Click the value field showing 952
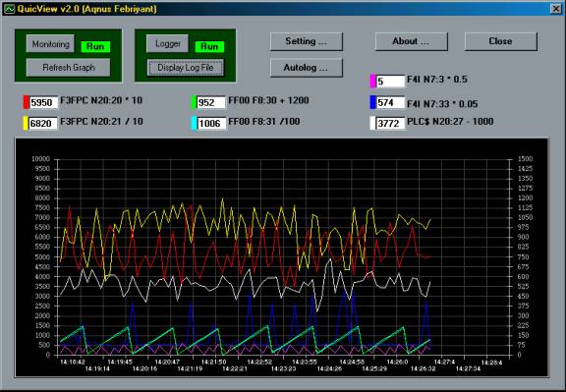Viewport: 566px width, 392px height. pyautogui.click(x=211, y=102)
